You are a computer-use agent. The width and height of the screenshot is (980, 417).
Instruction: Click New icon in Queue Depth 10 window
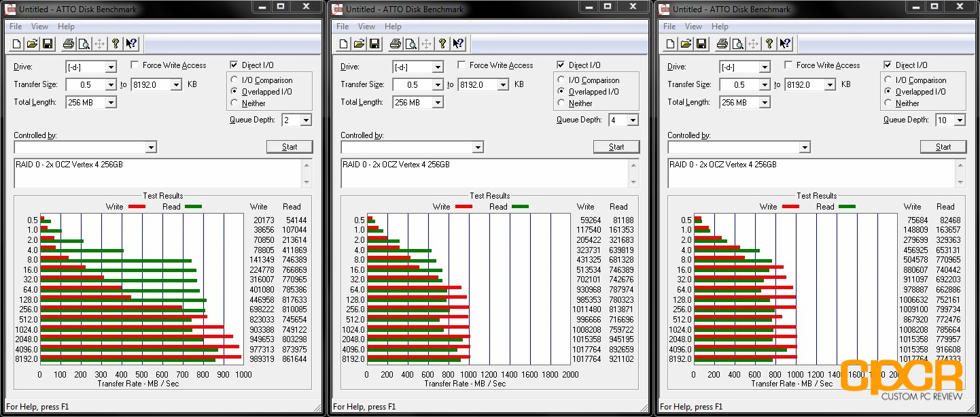point(671,44)
